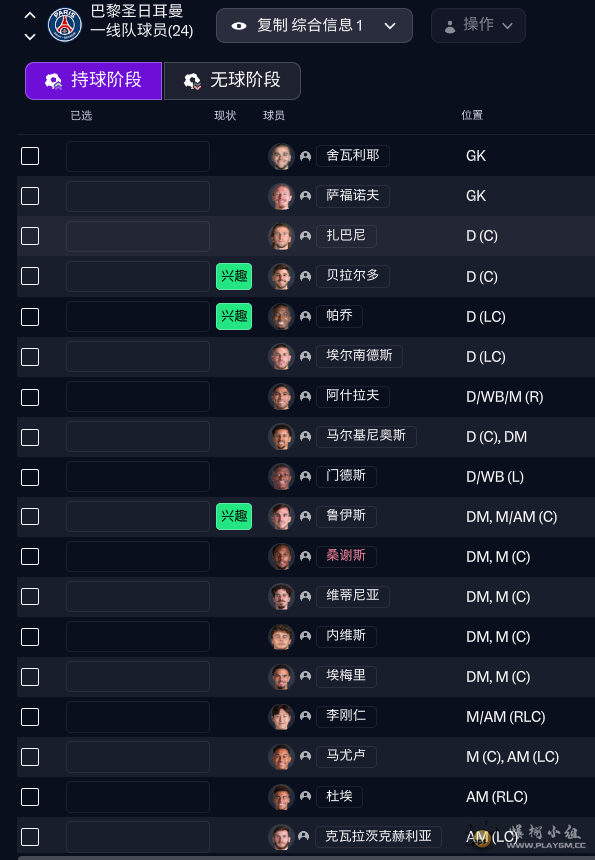Check the checkbox next to 舍瓦利耶
Viewport: 595px width, 860px height.
click(30, 155)
